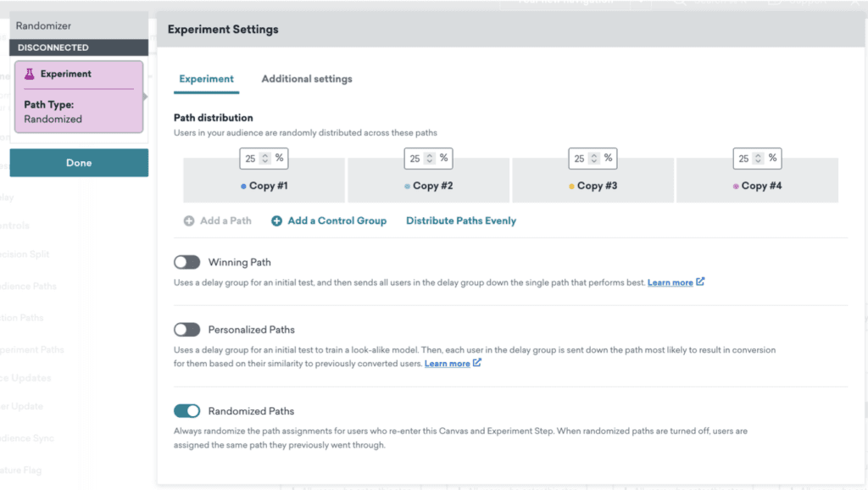Click the Copy #3 percentage input field
The image size is (868, 490).
pos(579,159)
